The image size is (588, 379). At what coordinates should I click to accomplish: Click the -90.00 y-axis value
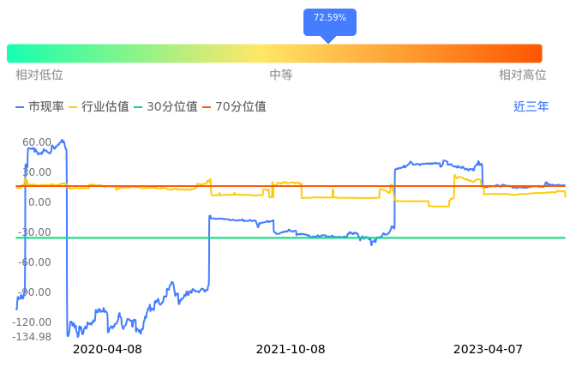click(x=36, y=292)
